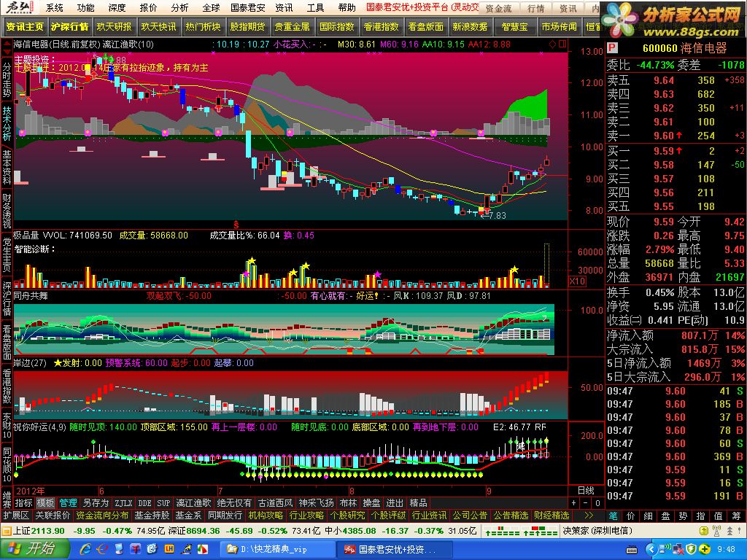Launch Internet Explorer from quick launch
The image size is (747, 560).
[x=86, y=549]
